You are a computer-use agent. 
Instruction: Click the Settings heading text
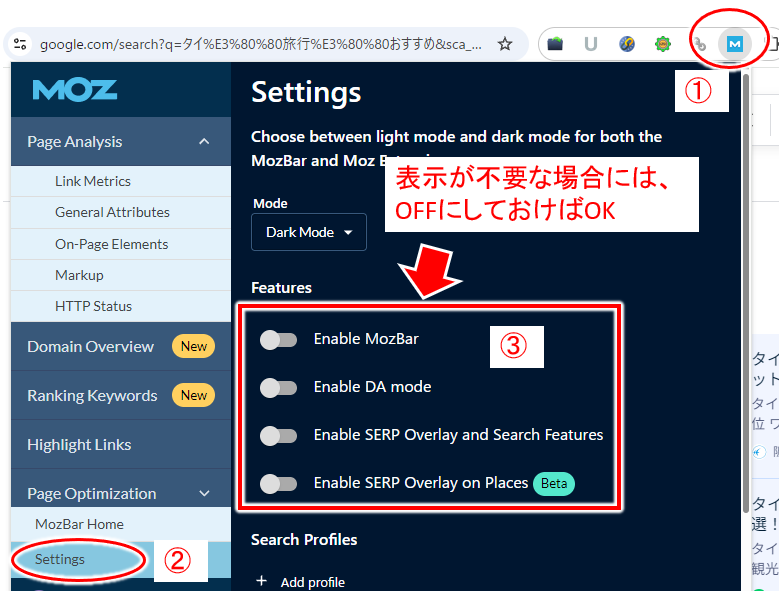click(306, 92)
